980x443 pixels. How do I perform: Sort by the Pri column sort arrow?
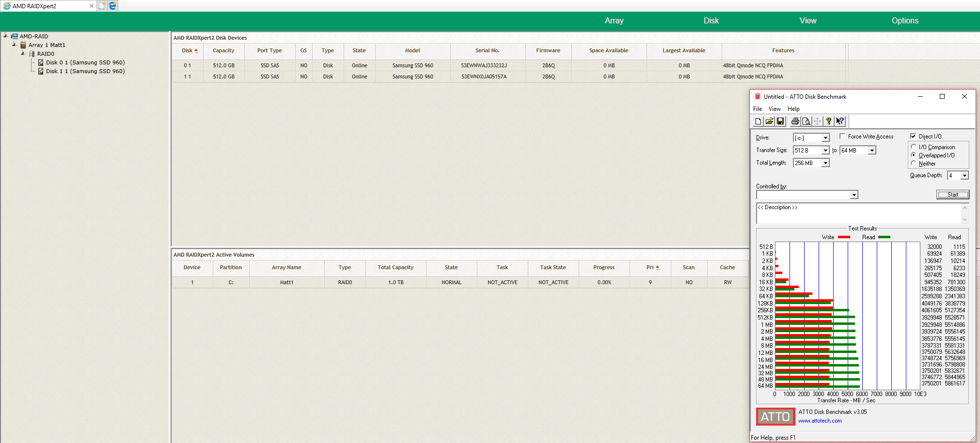pyautogui.click(x=657, y=268)
